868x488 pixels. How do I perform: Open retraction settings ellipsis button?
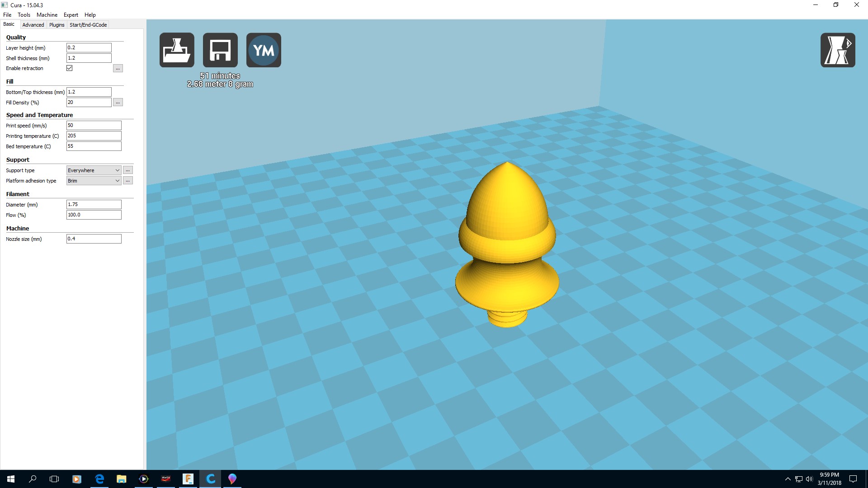(x=118, y=68)
